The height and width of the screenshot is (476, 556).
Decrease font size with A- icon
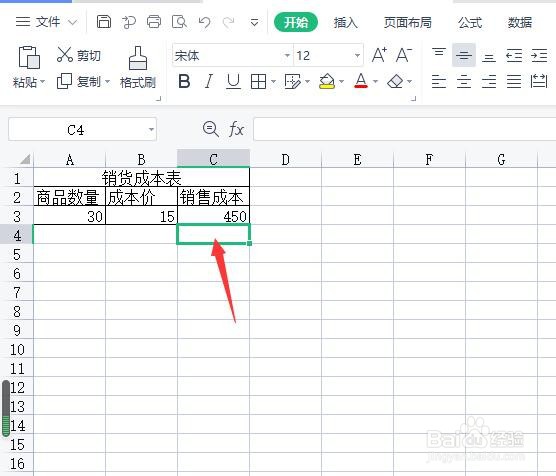(x=404, y=55)
